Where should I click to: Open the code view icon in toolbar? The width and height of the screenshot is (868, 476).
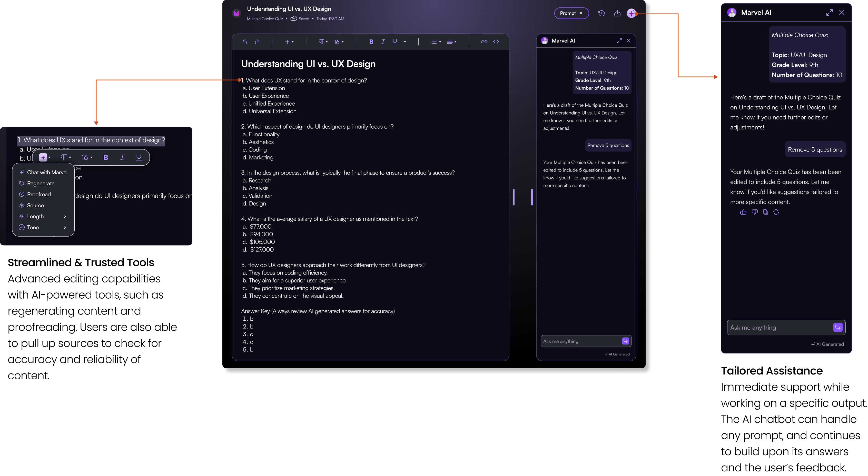pos(496,42)
